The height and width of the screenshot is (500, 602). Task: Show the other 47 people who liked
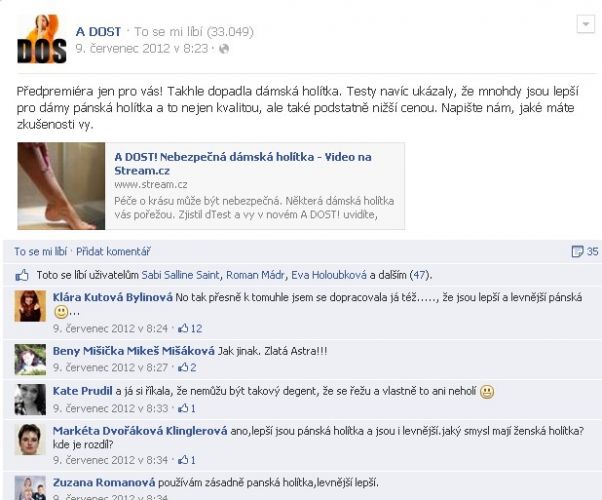click(x=400, y=275)
